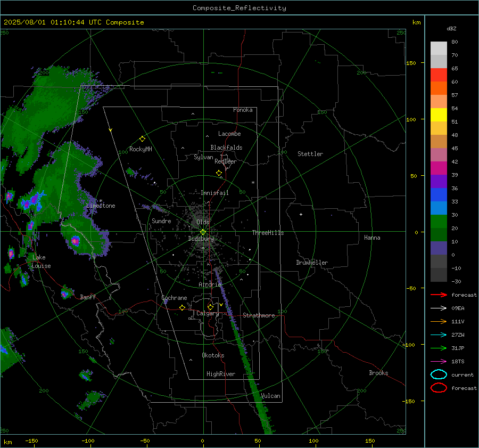Click the Vulcan city label
This screenshot has height=448, width=479.
[270, 396]
